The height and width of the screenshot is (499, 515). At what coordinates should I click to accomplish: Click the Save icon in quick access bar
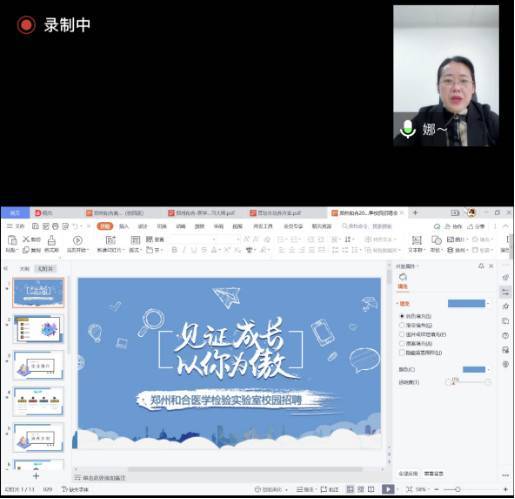point(35,226)
